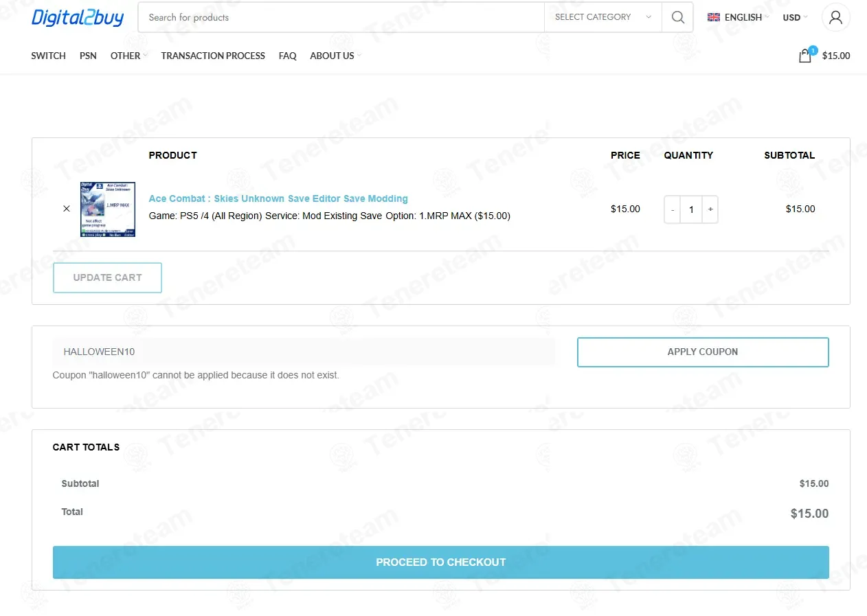Click the Price column header
Image resolution: width=867 pixels, height=616 pixels.
625,155
